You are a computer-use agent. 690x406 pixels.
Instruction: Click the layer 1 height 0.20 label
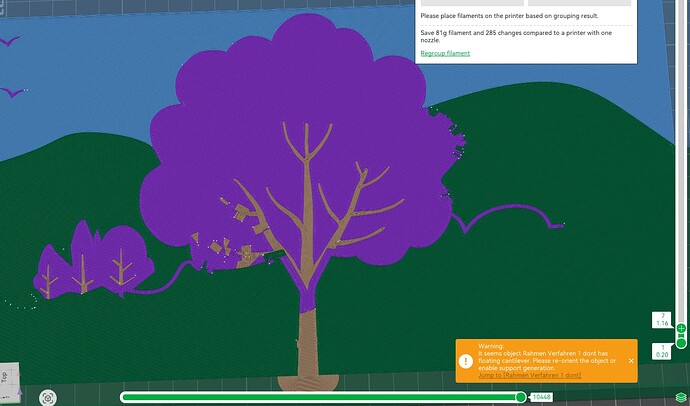[x=662, y=351]
